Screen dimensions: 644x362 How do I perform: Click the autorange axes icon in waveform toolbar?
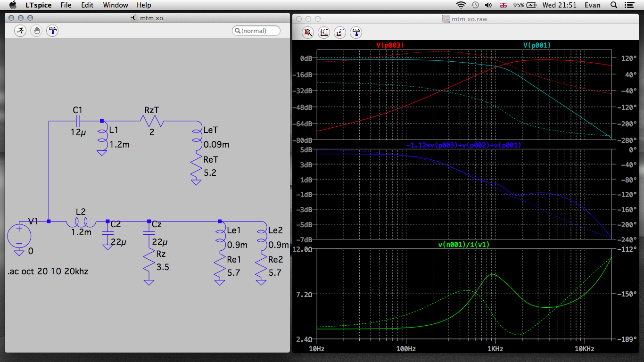(x=324, y=33)
